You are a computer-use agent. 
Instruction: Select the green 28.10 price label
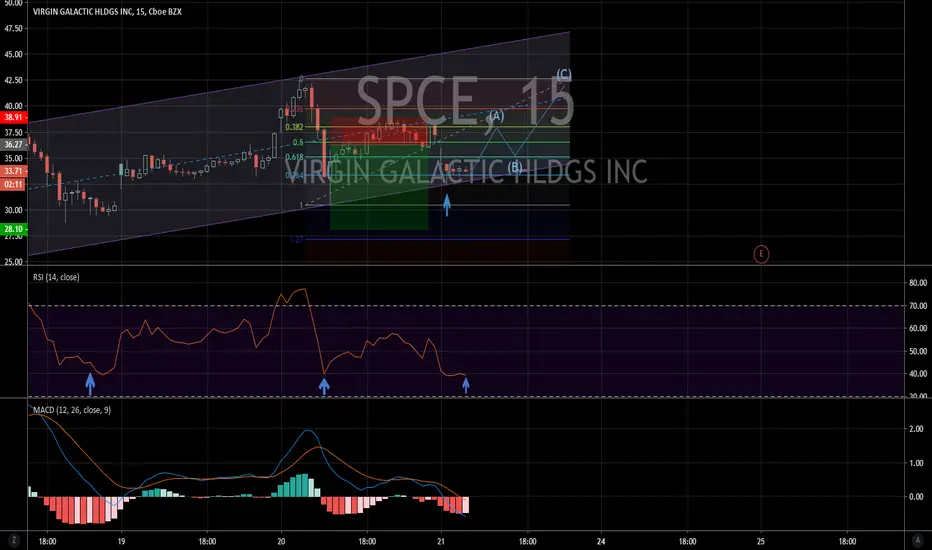coord(13,229)
